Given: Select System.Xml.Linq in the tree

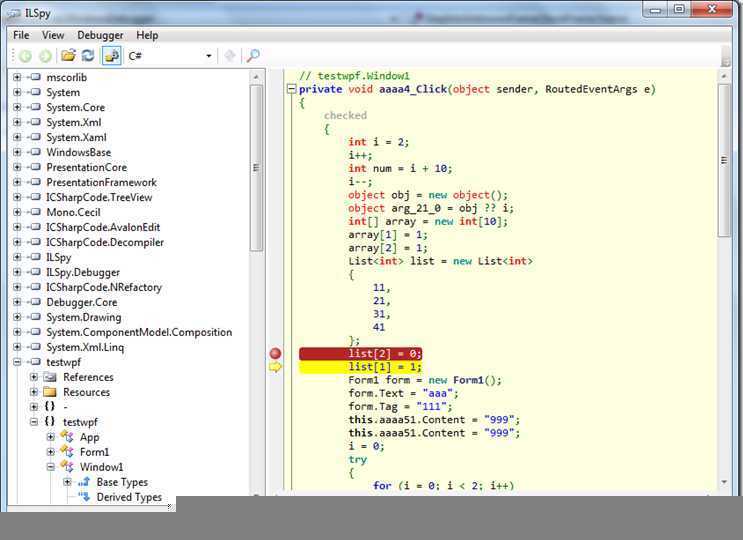Looking at the screenshot, I should (x=85, y=347).
